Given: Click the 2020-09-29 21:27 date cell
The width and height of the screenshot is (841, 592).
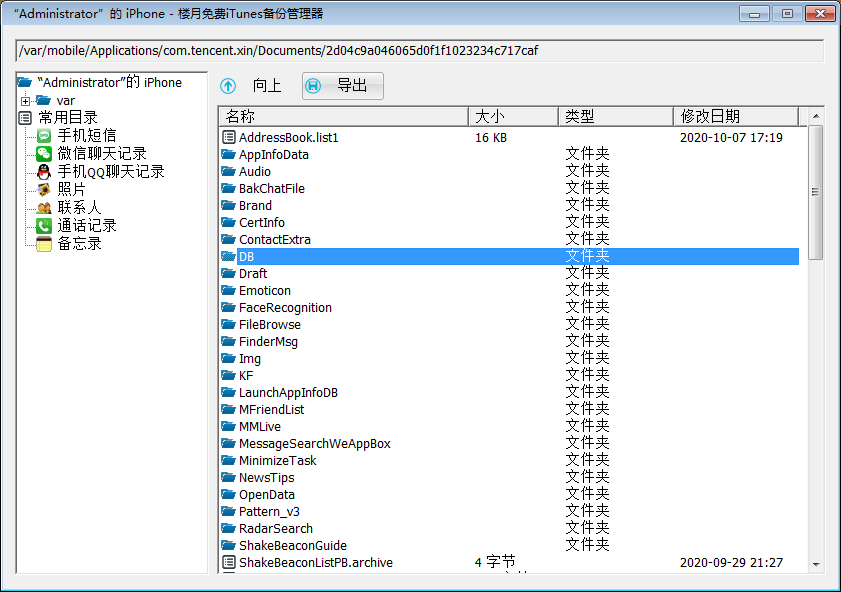Looking at the screenshot, I should click(x=731, y=563).
